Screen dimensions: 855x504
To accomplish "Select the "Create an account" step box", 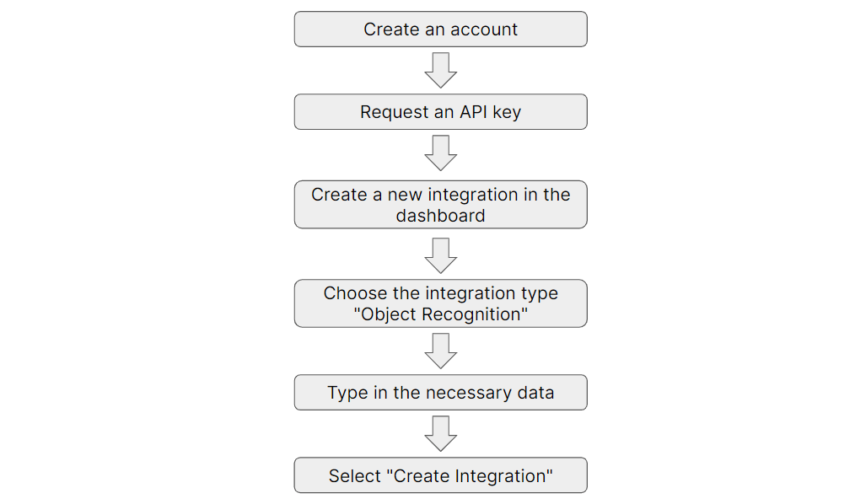I will coord(441,29).
